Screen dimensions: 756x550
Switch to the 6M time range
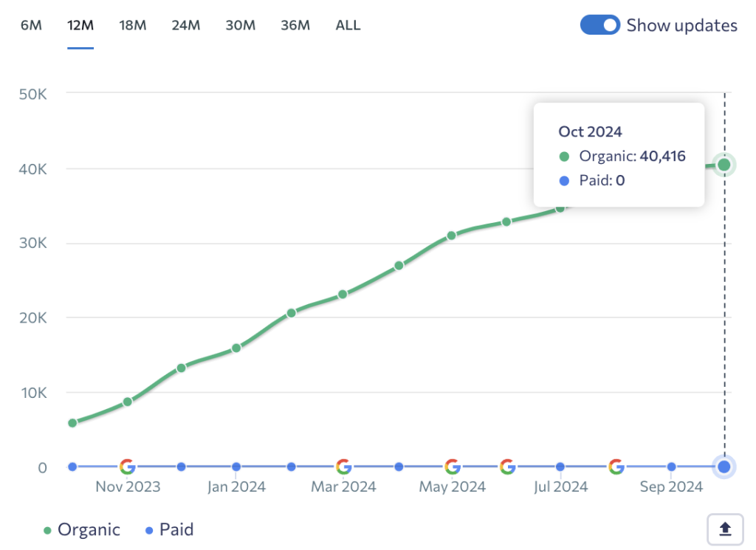[31, 25]
